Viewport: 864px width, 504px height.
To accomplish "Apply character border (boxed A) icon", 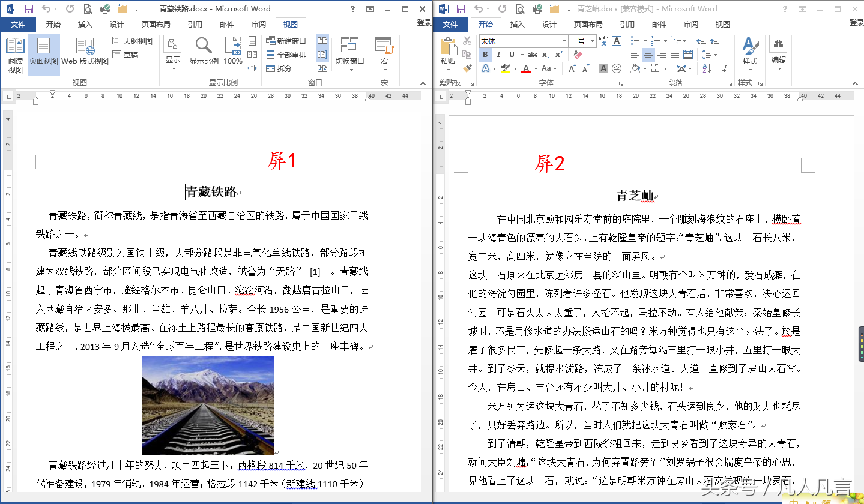I will coord(617,41).
